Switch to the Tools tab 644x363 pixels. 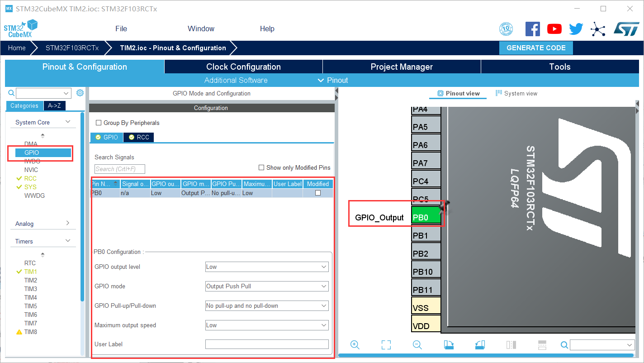560,67
